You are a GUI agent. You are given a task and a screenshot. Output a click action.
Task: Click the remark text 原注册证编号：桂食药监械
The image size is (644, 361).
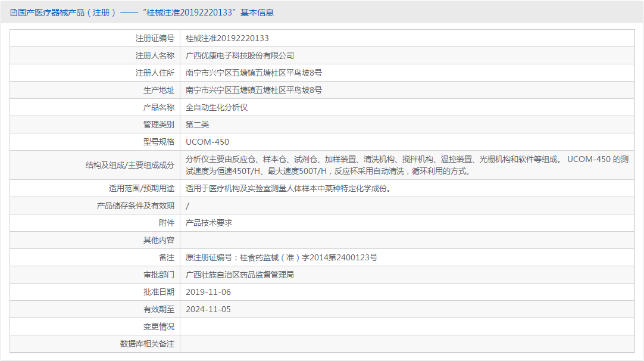coord(282,257)
